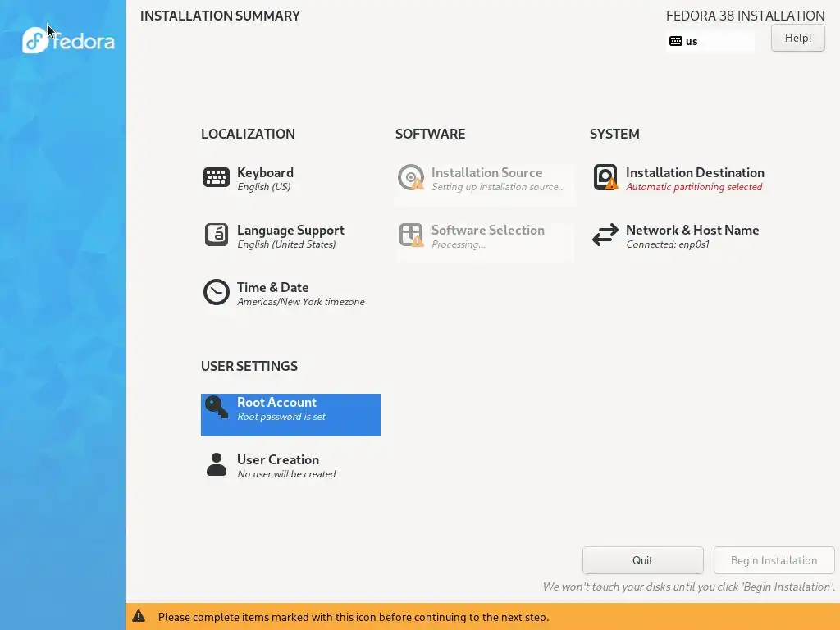Open Language Support settings label

[x=290, y=230]
